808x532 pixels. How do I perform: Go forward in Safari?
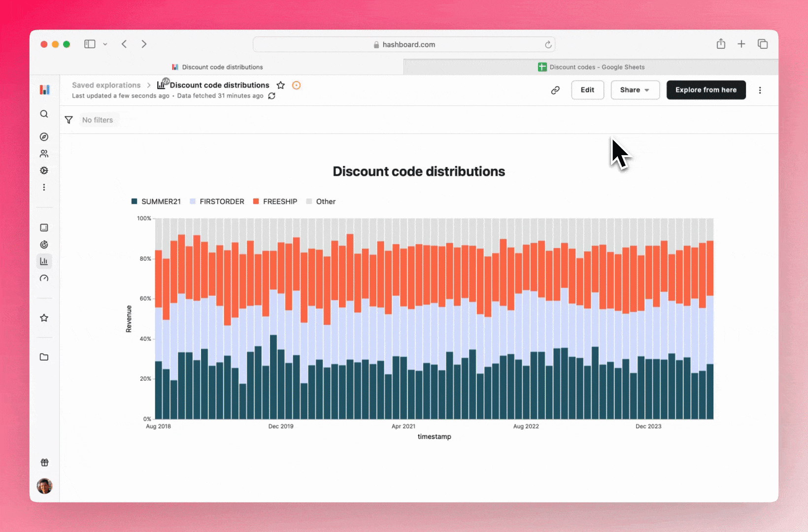[x=144, y=44]
